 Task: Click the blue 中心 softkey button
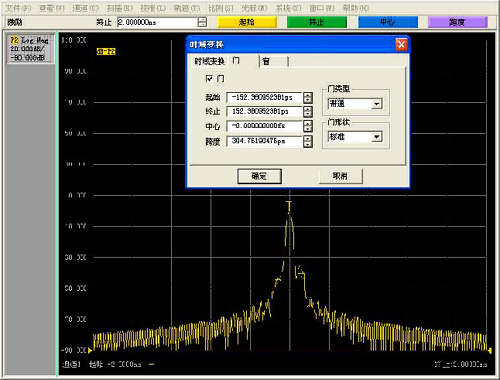point(388,22)
